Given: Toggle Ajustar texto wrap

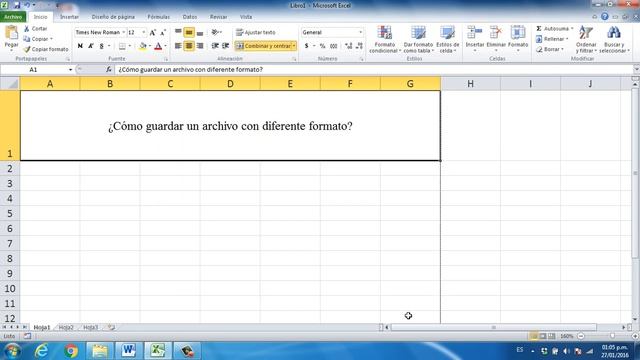Looking at the screenshot, I should (x=256, y=32).
